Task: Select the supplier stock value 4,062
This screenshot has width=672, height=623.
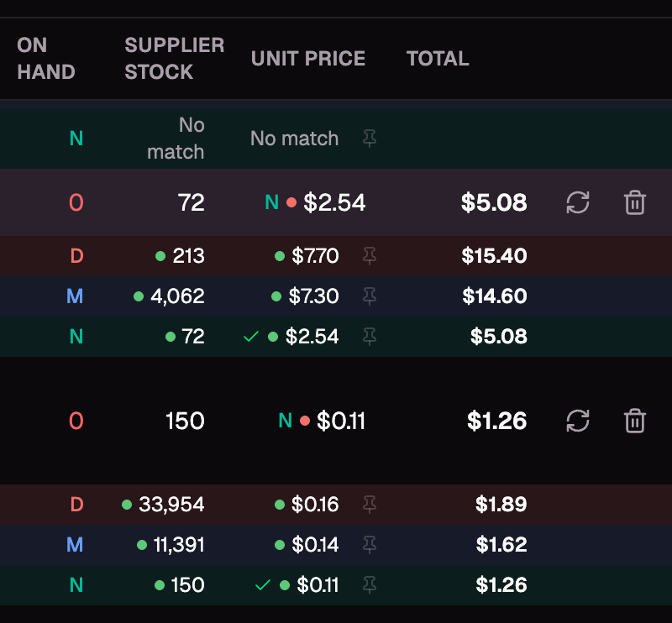Action: click(x=176, y=296)
